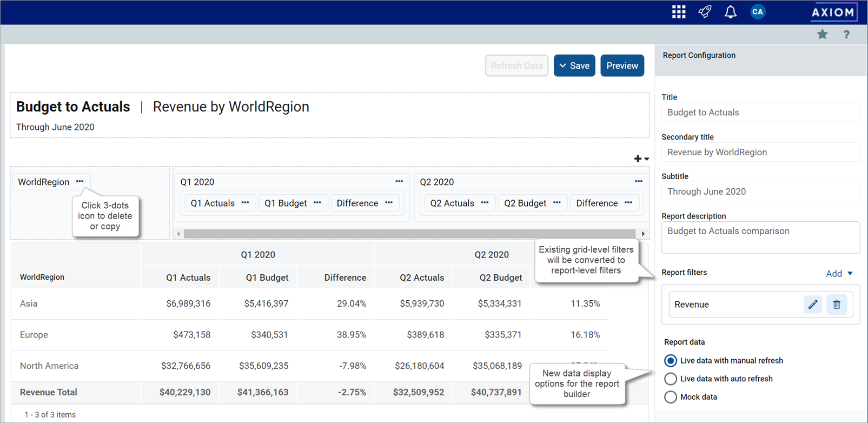Click the rocket quick launch icon

point(705,12)
